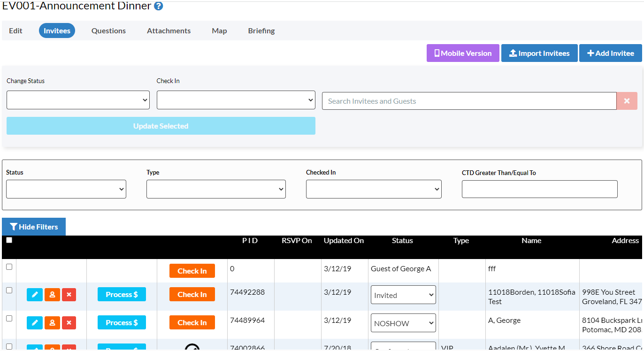The width and height of the screenshot is (644, 351).
Task: Open Change Status dropdown
Action: tap(78, 100)
